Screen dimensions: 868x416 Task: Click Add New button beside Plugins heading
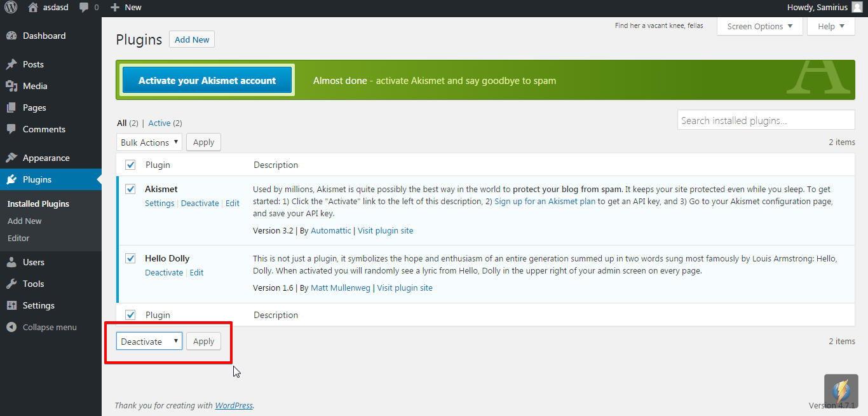coord(192,39)
